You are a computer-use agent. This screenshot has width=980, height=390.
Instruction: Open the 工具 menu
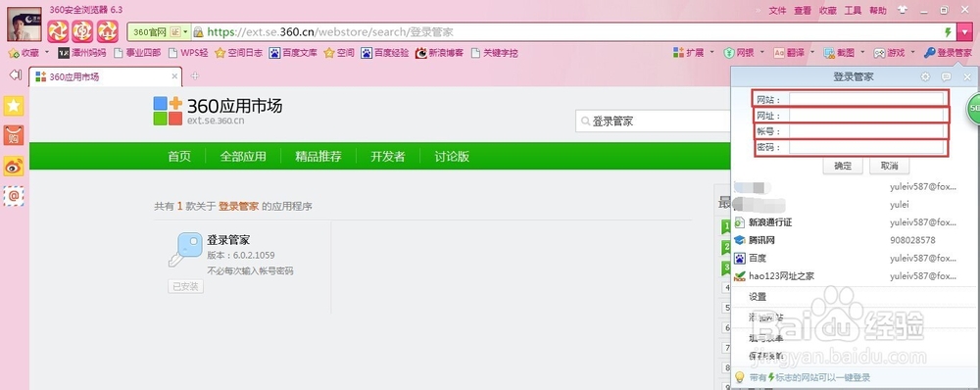click(x=854, y=10)
